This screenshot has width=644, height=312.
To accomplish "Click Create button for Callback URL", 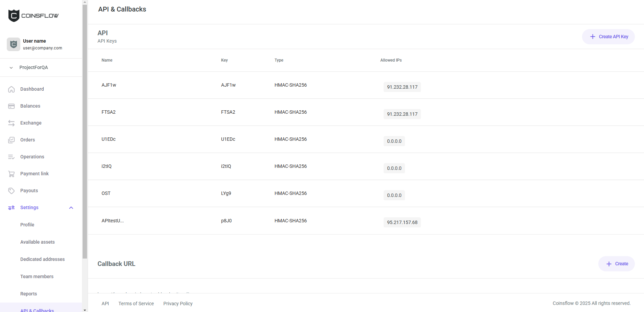I will pyautogui.click(x=616, y=264).
